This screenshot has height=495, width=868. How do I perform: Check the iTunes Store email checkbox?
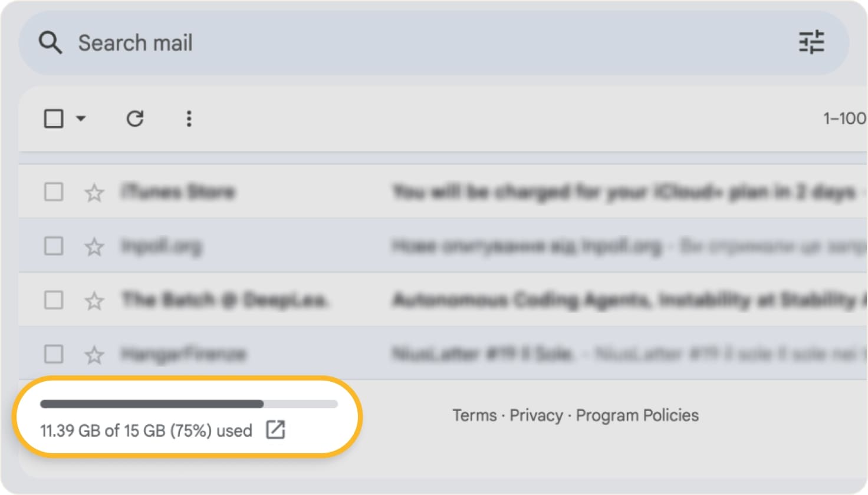pos(54,192)
